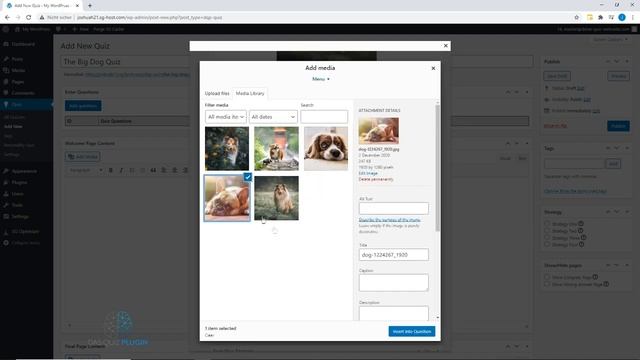Expand the Menu dropdown under Add media
640x360 pixels.
point(321,79)
